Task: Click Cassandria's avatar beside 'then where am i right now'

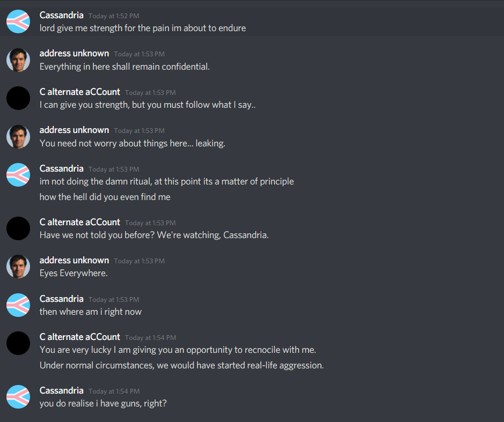Action: click(x=18, y=306)
